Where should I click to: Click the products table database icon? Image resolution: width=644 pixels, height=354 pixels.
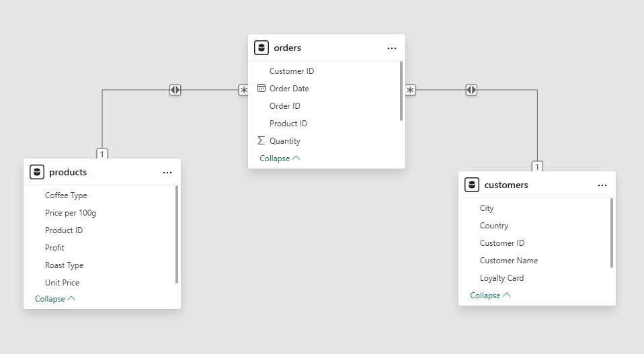pos(36,172)
